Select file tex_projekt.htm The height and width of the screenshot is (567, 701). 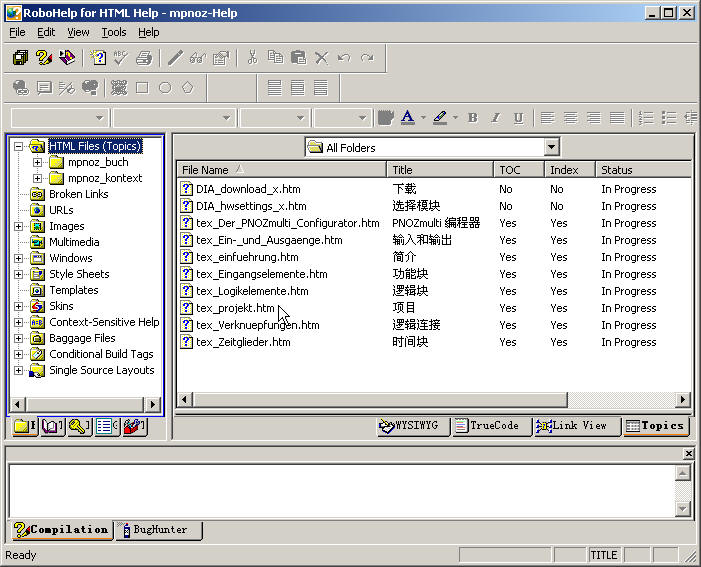235,308
